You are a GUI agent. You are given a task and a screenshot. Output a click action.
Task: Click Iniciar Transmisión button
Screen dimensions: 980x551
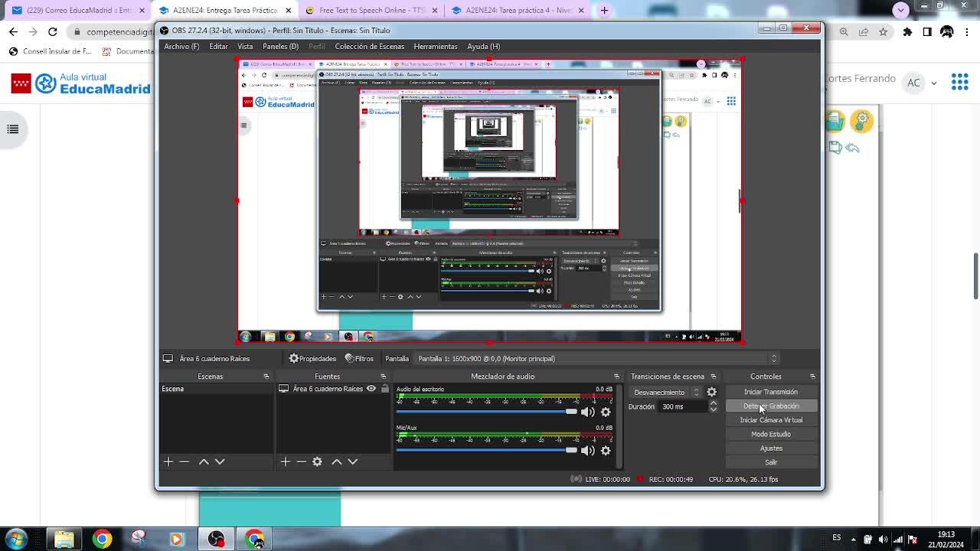click(x=771, y=392)
